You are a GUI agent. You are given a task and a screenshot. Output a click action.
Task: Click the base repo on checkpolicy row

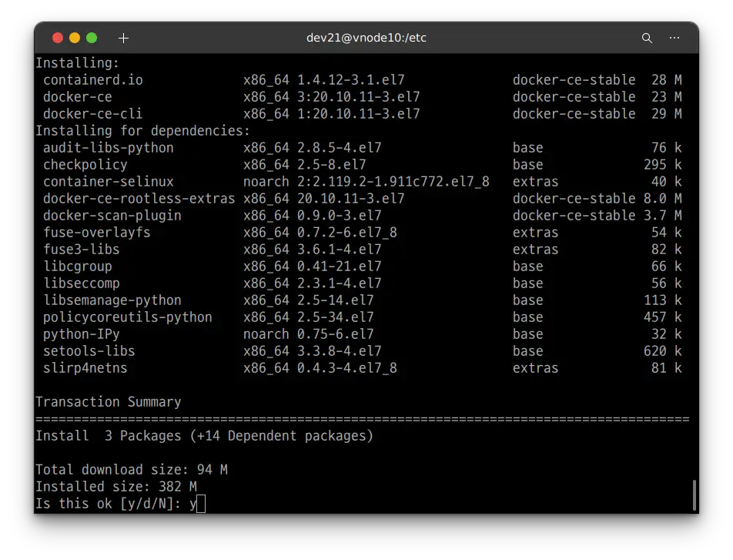tap(527, 165)
